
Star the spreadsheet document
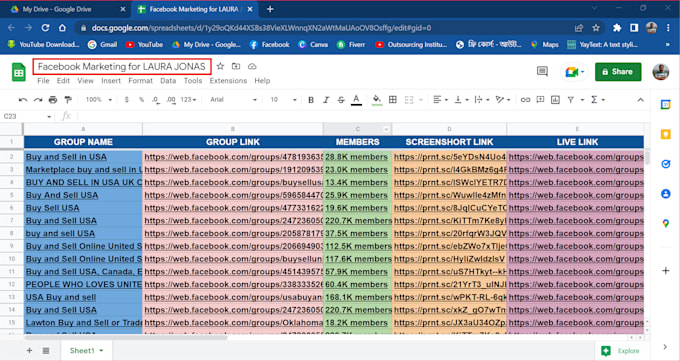click(220, 66)
